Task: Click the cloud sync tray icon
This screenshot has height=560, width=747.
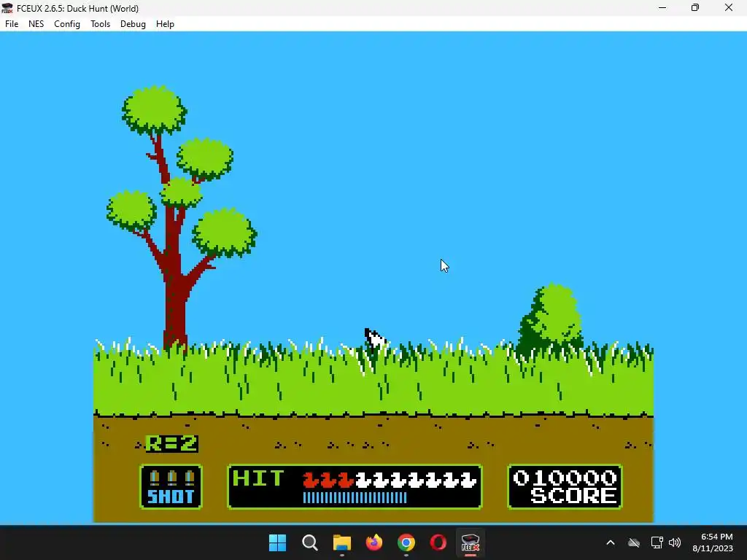Action: 634,542
